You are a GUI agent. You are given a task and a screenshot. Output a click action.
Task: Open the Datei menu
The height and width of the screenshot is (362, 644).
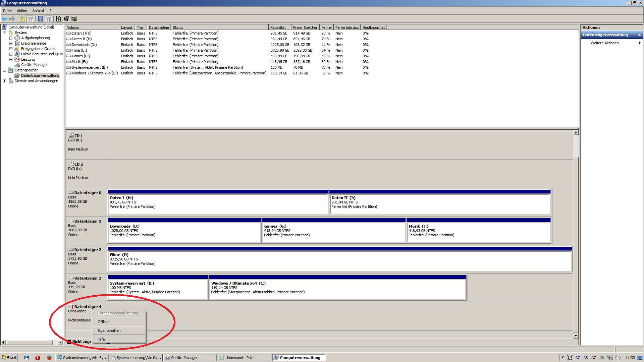pyautogui.click(x=7, y=11)
